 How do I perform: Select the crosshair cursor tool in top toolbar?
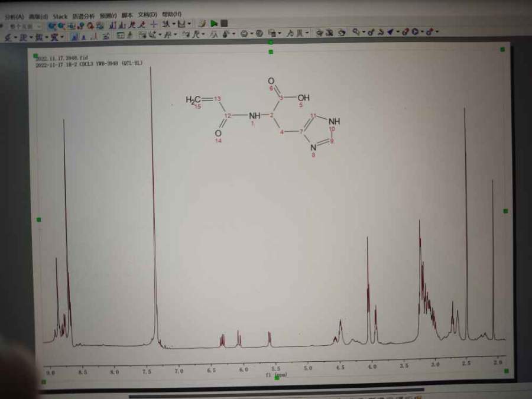point(153,24)
